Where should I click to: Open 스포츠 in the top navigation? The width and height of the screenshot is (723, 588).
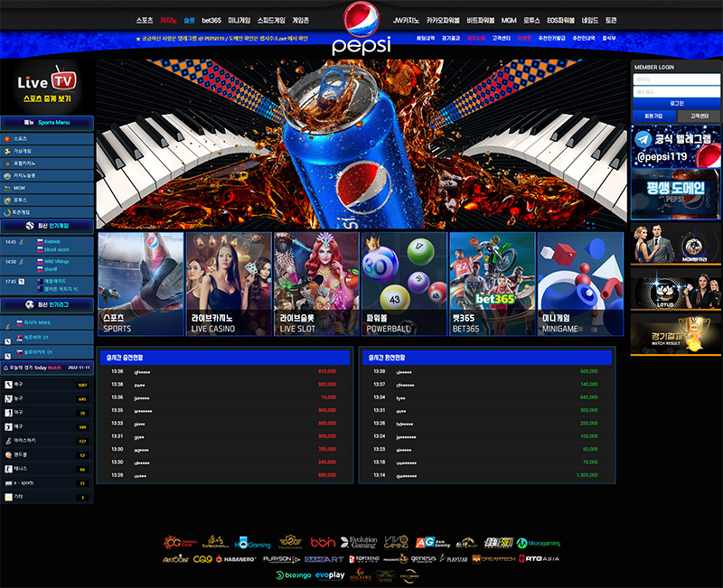[x=145, y=20]
